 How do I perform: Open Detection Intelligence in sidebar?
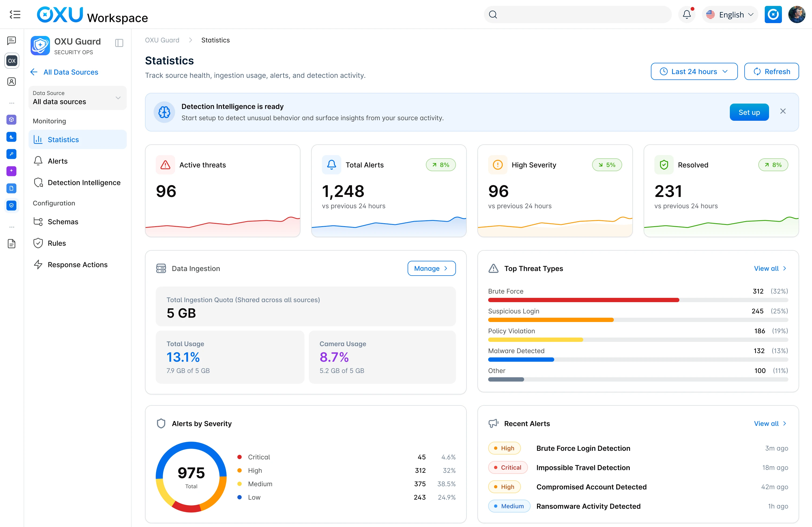(x=77, y=182)
